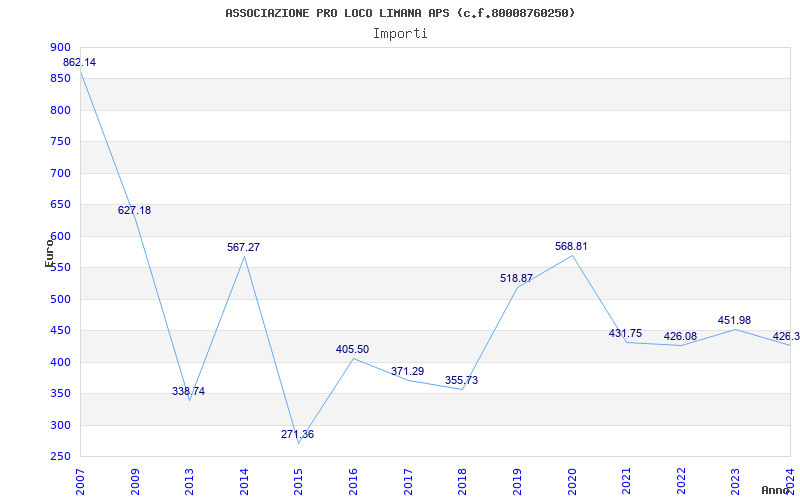Click the Euro y-axis title
This screenshot has height=500, width=800.
tap(49, 253)
